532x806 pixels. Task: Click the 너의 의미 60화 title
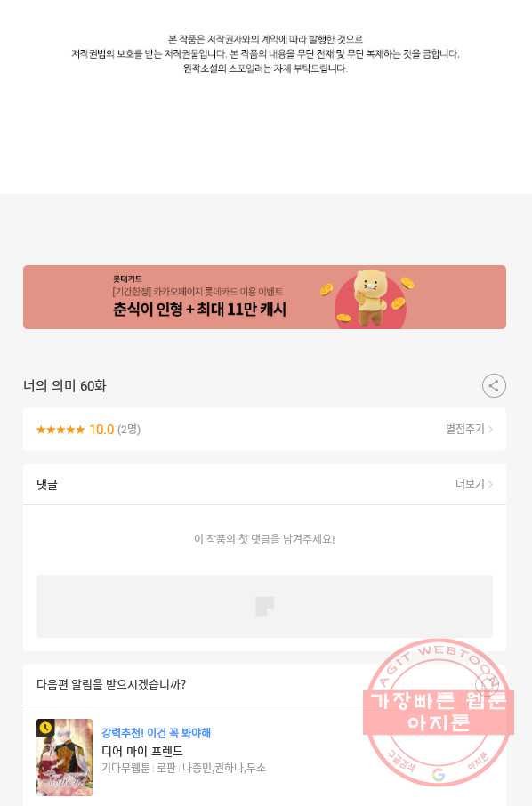click(65, 385)
